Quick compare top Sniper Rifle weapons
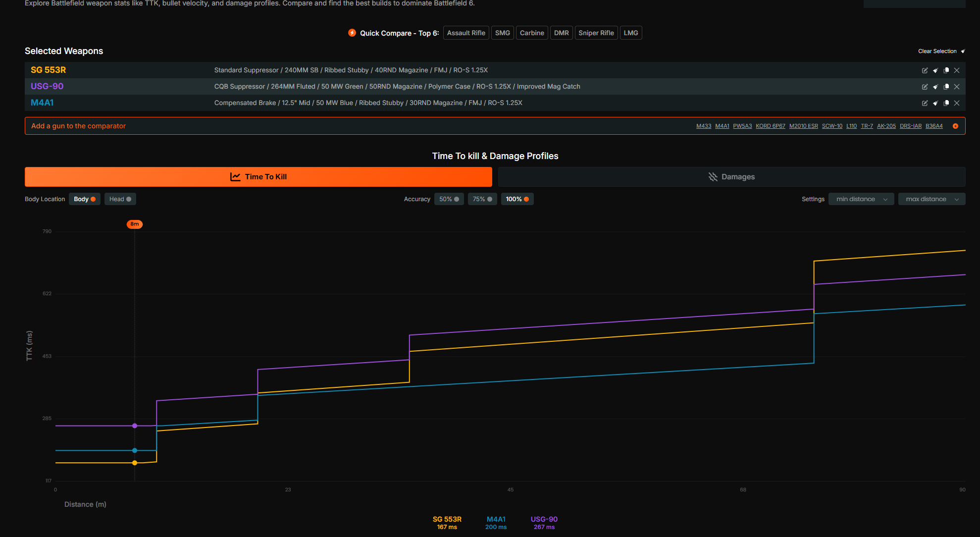980x537 pixels. pos(596,33)
